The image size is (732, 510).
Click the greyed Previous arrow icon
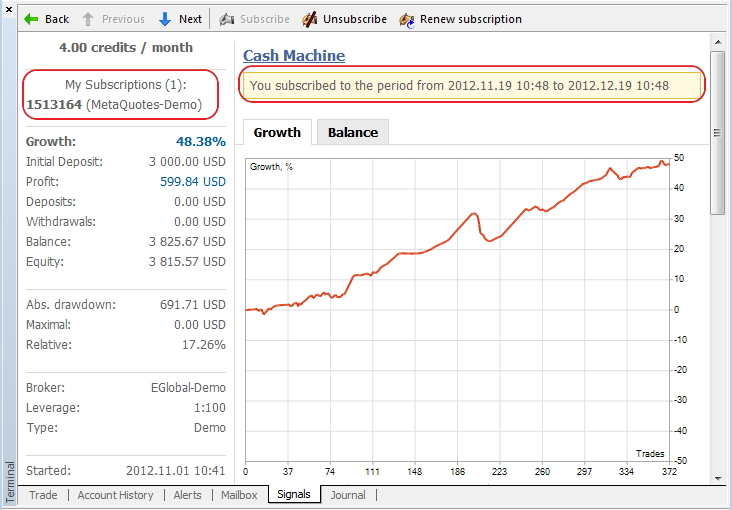[x=89, y=19]
